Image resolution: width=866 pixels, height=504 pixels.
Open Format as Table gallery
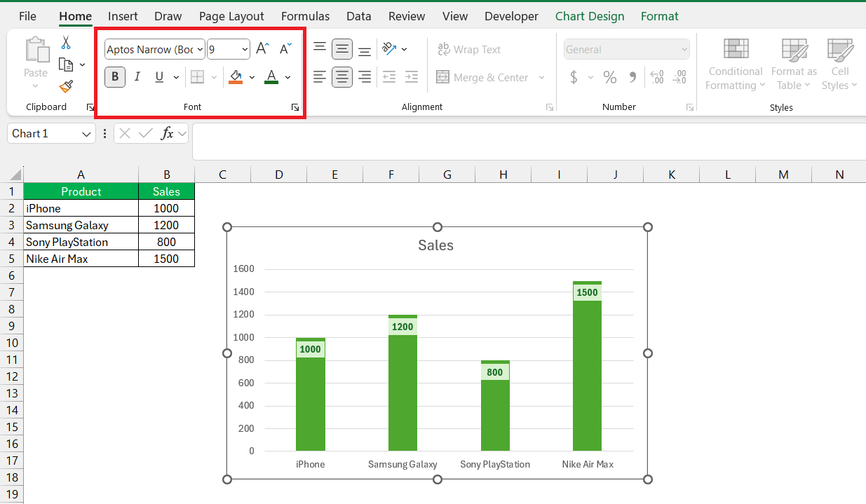pyautogui.click(x=794, y=64)
